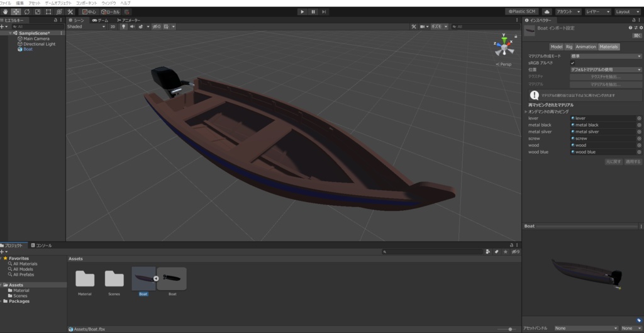Viewport: 644px width, 333px height.
Task: Step one frame forward
Action: tap(324, 12)
